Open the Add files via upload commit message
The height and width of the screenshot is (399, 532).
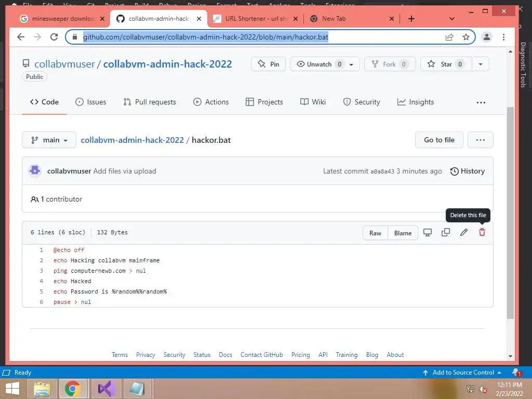point(125,171)
